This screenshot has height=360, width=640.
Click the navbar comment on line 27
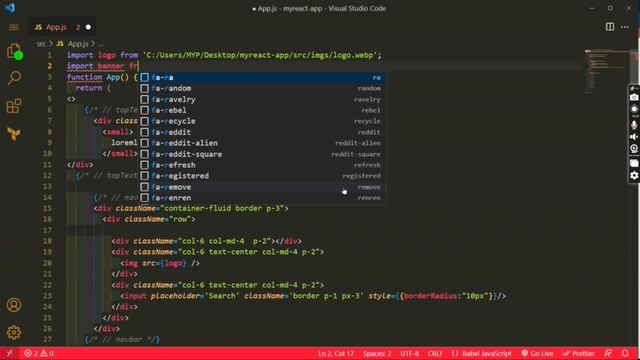click(x=122, y=340)
